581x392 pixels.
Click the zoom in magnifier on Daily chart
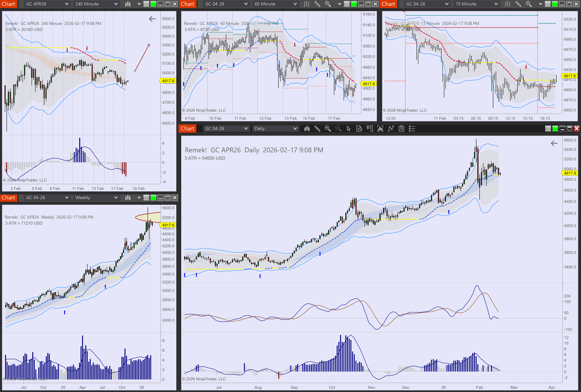(327, 129)
